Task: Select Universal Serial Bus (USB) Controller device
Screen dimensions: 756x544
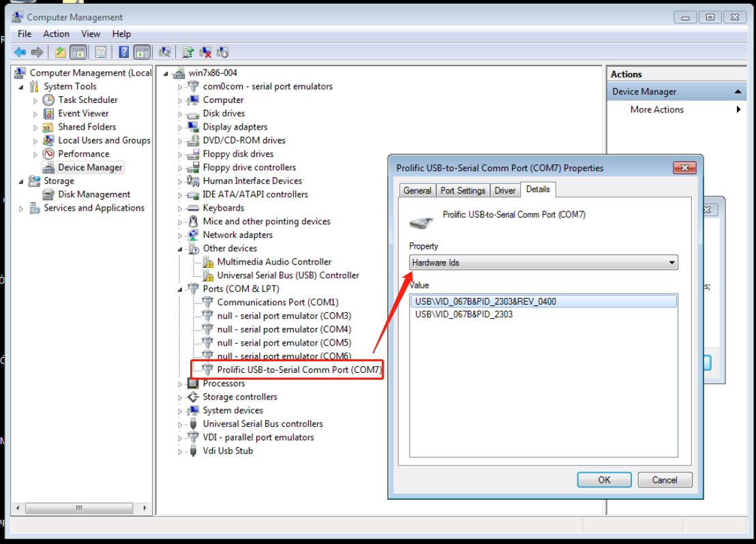Action: (288, 275)
